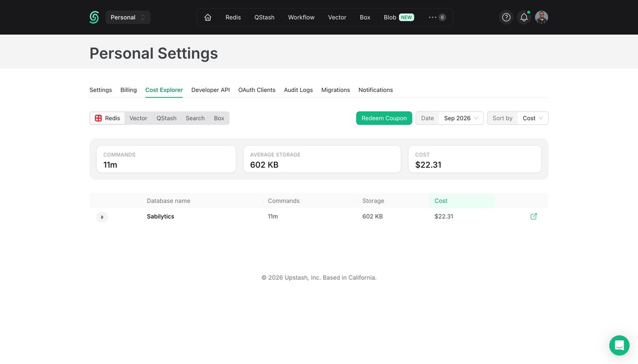Switch to the Billing tab
This screenshot has width=638, height=364.
tap(129, 90)
